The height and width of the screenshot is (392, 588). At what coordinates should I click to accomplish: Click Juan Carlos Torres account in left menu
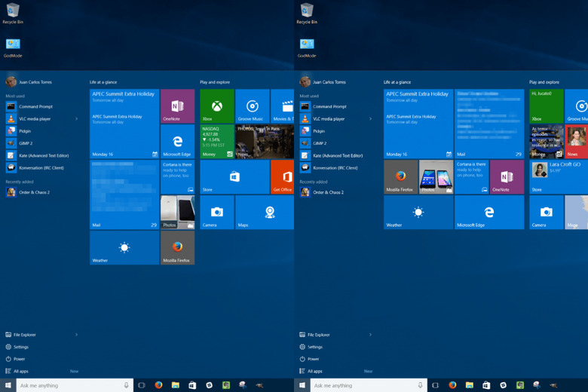point(29,81)
